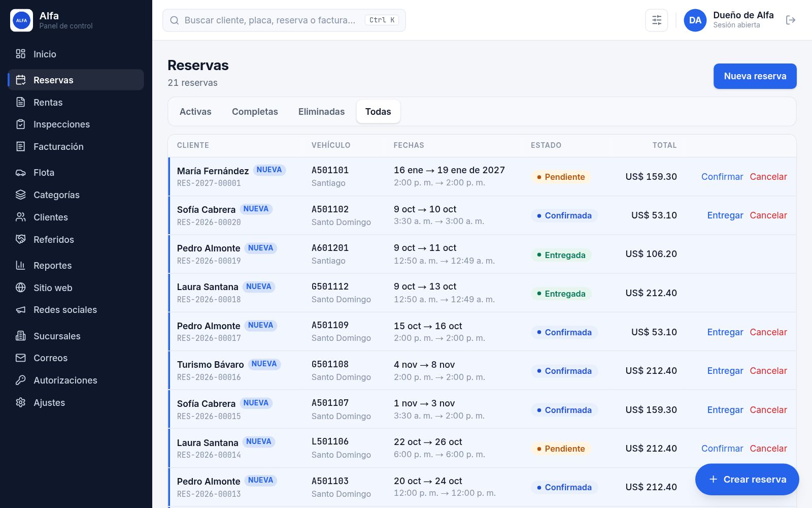Open the filter settings sliders icon
Image resolution: width=812 pixels, height=508 pixels.
[657, 20]
